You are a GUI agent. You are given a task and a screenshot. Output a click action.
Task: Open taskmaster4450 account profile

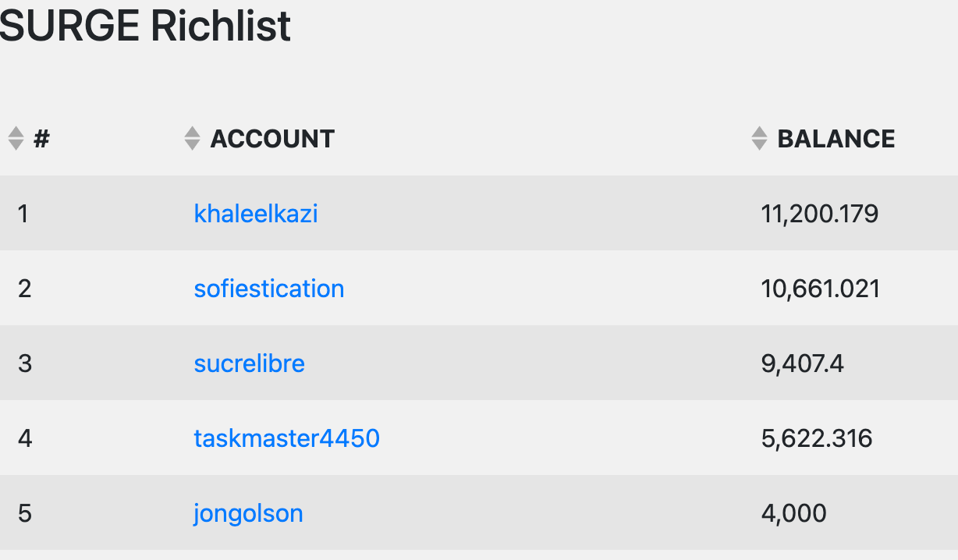286,438
